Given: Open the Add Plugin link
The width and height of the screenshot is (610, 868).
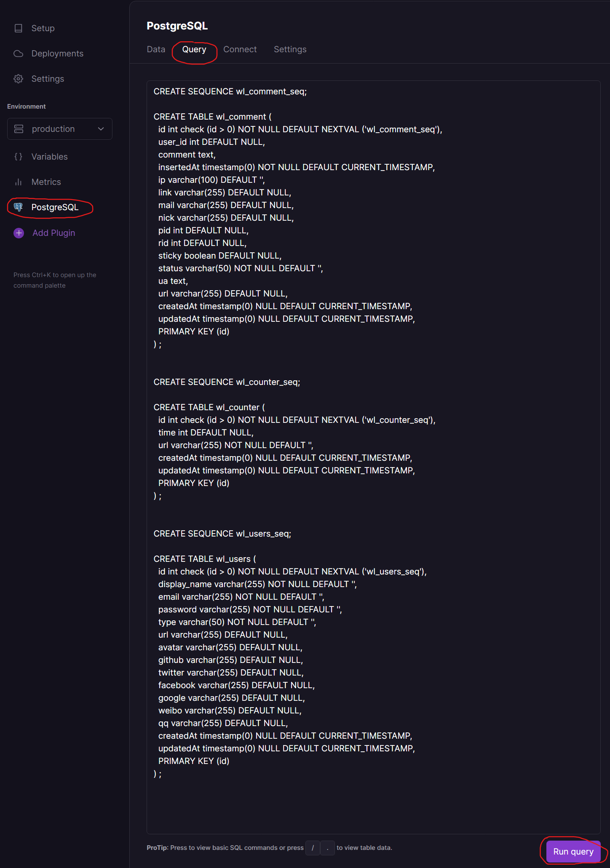Looking at the screenshot, I should click(54, 233).
